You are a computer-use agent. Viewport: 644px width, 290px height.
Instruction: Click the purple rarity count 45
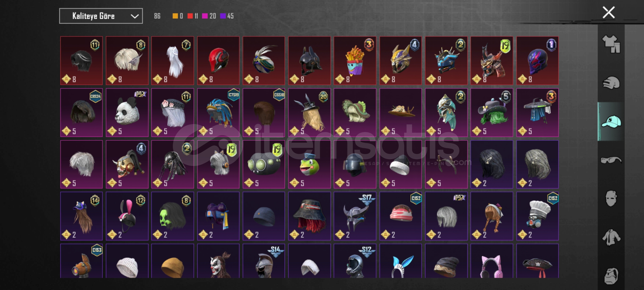tap(230, 16)
